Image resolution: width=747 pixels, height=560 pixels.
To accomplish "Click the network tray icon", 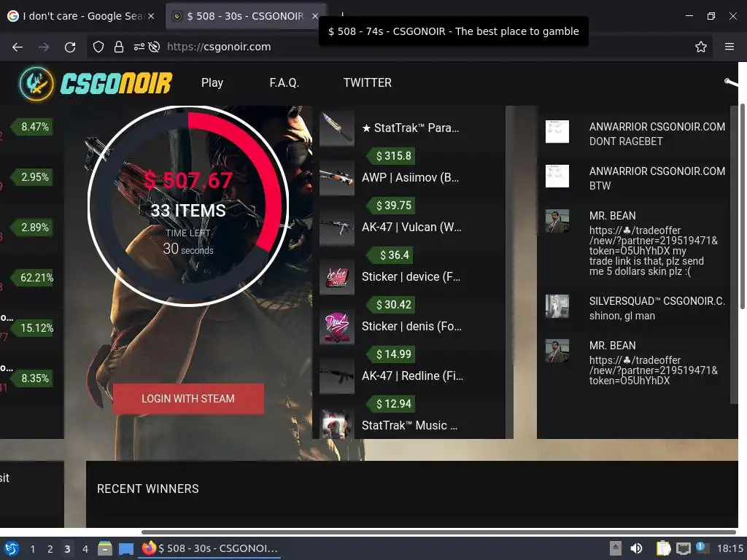I will 683,548.
